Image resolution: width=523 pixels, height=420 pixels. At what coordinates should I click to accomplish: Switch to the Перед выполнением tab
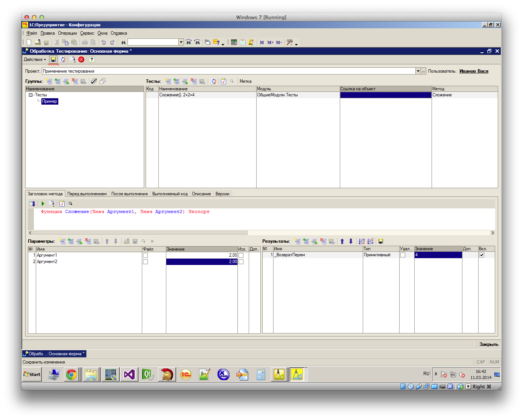pyautogui.click(x=87, y=194)
